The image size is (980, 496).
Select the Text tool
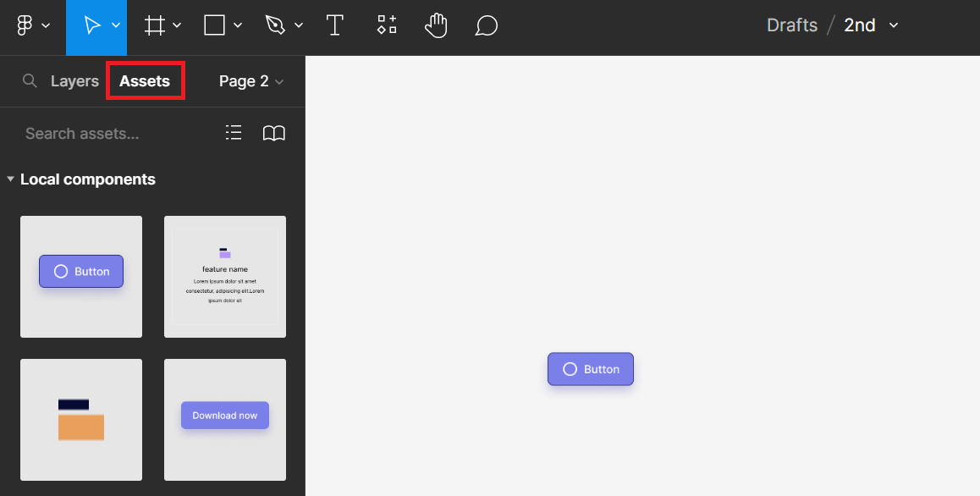(x=335, y=26)
